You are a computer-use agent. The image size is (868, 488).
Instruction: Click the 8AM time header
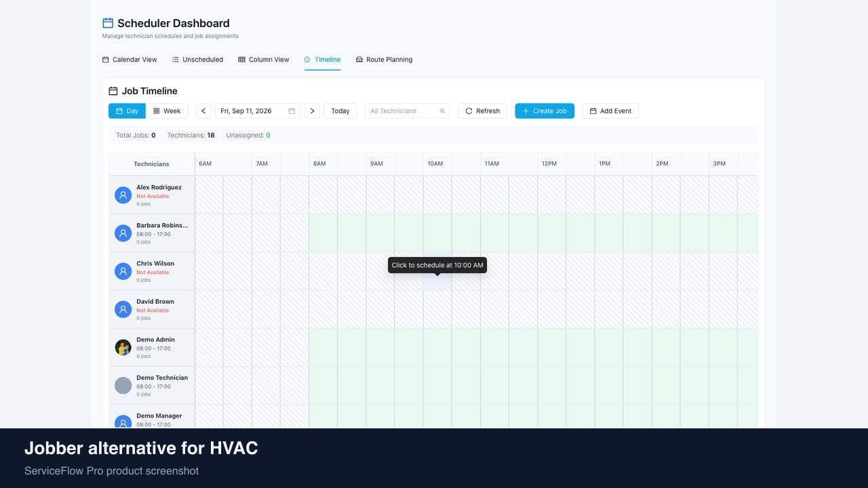[x=319, y=164]
